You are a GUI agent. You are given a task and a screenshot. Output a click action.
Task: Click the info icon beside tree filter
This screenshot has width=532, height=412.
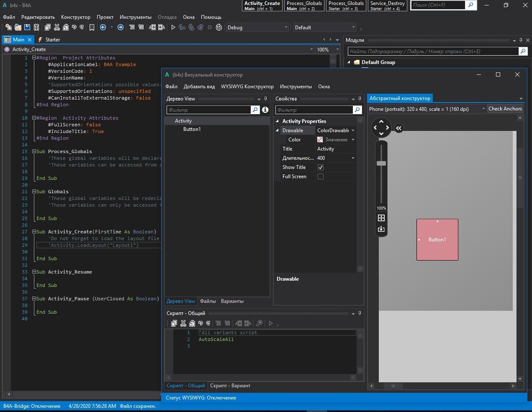(x=265, y=110)
